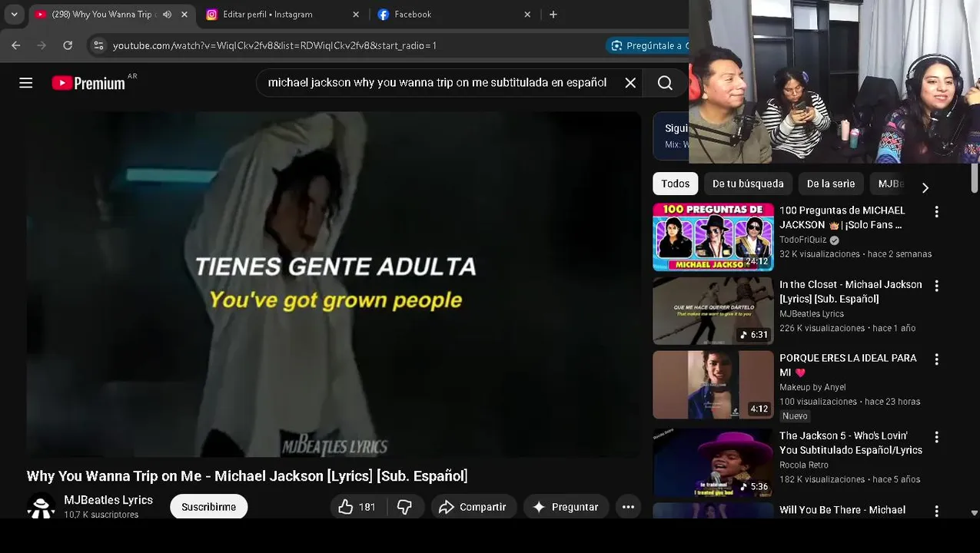Click the Nuevo badge on PORQUE ERES video
The height and width of the screenshot is (553, 980).
[795, 416]
